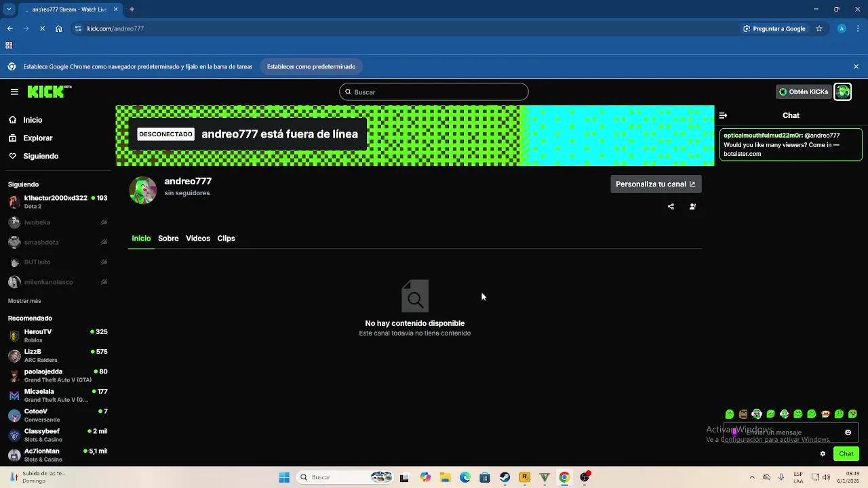Screen dimensions: 868x488
Task: Open recommended channel LizzB
Action: (58, 356)
